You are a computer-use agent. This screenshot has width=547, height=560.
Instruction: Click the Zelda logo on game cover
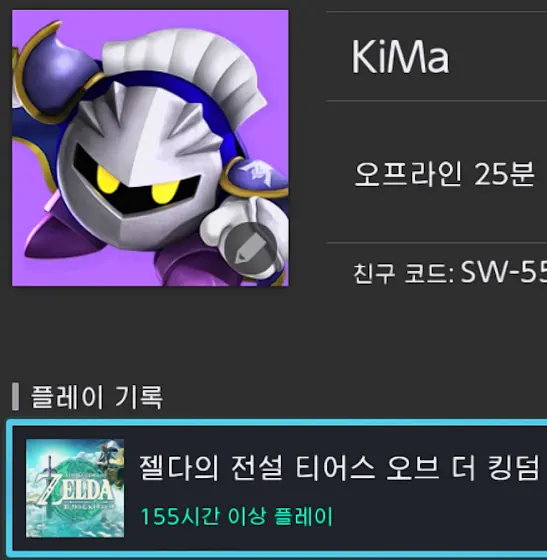(x=74, y=489)
